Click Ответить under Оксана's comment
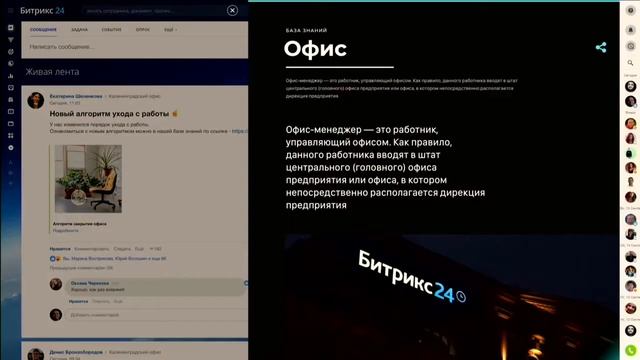Image resolution: width=640 pixels, height=360 pixels. pyautogui.click(x=101, y=301)
